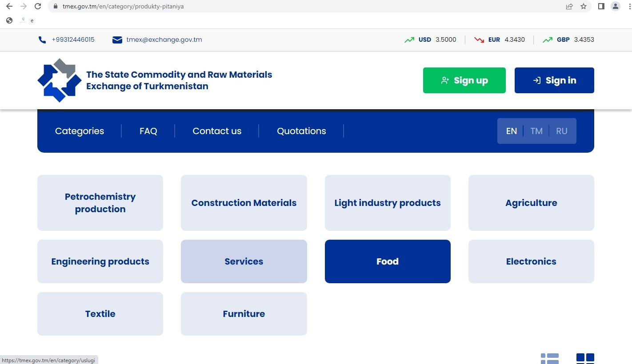Reload the page with browser refresh icon
Screen dimensions: 632x364
click(x=38, y=6)
